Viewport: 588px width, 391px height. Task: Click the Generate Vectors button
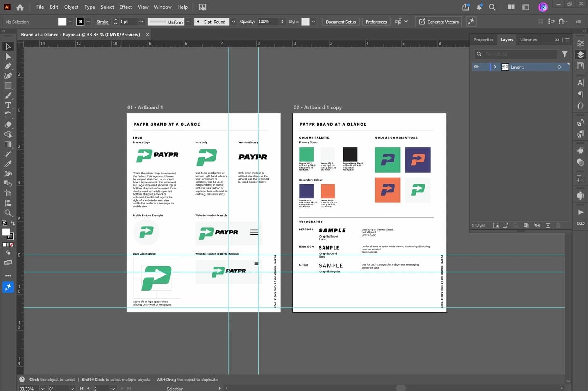click(x=439, y=22)
